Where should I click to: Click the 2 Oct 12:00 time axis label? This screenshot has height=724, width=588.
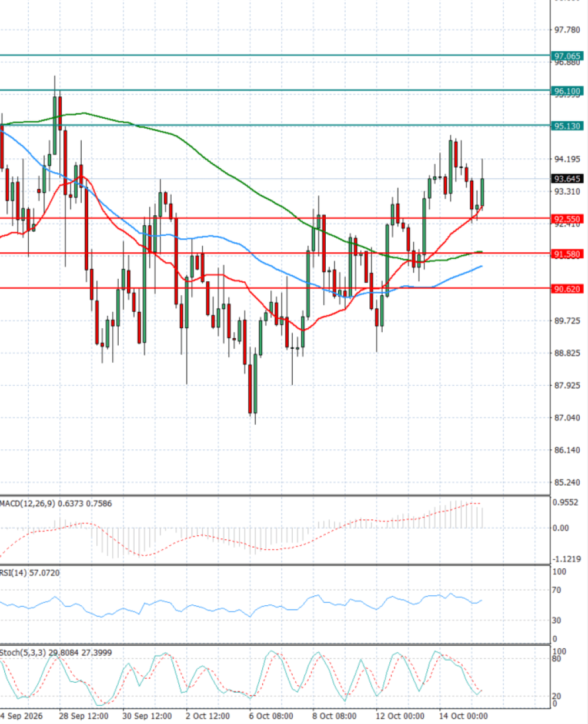[208, 716]
